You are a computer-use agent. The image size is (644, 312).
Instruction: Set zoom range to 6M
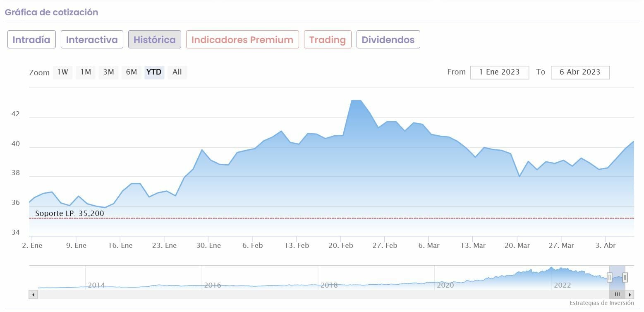point(132,72)
